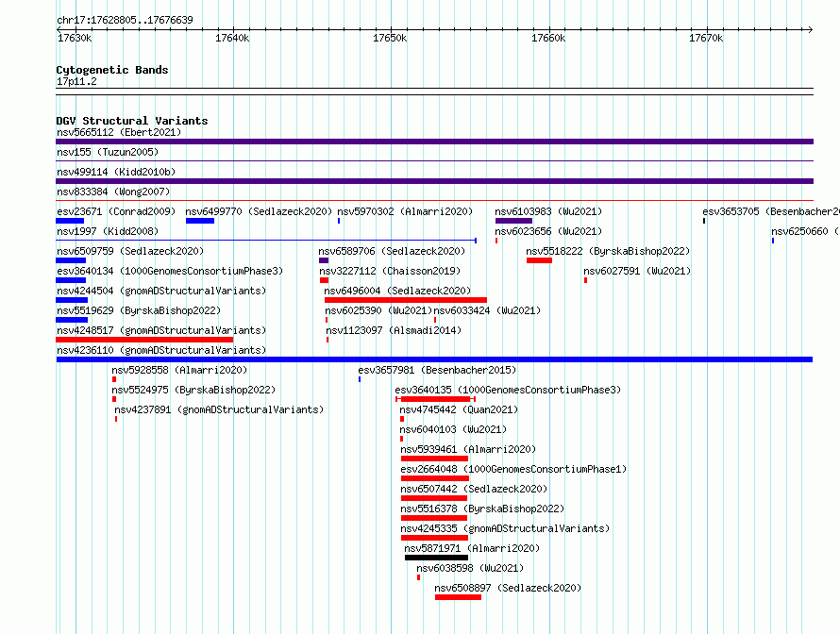
Task: Open esv3640134 (1000GenomesConsortiumPhase3) label
Action: (x=170, y=271)
